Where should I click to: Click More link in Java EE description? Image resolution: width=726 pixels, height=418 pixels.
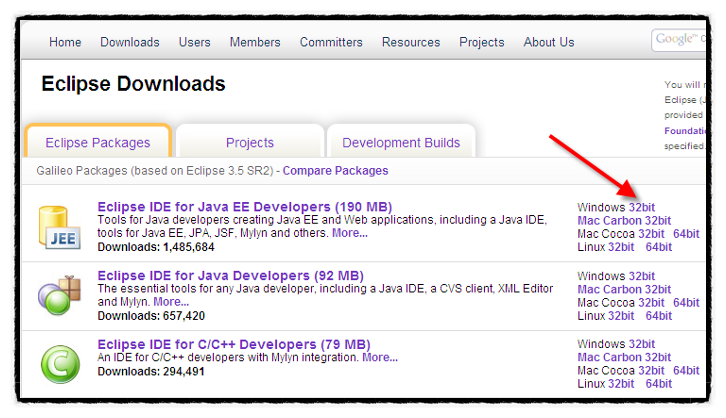[x=349, y=233]
